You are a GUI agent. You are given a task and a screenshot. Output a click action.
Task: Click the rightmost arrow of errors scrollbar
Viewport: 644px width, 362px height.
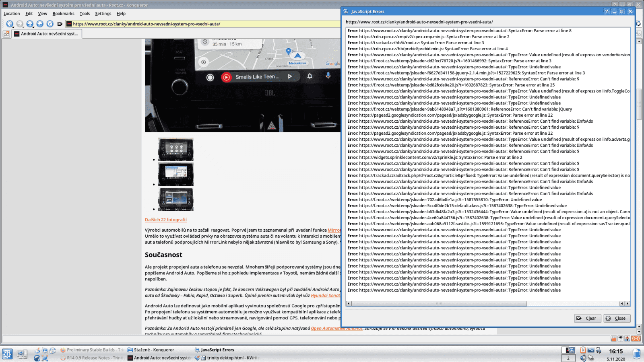click(x=627, y=304)
